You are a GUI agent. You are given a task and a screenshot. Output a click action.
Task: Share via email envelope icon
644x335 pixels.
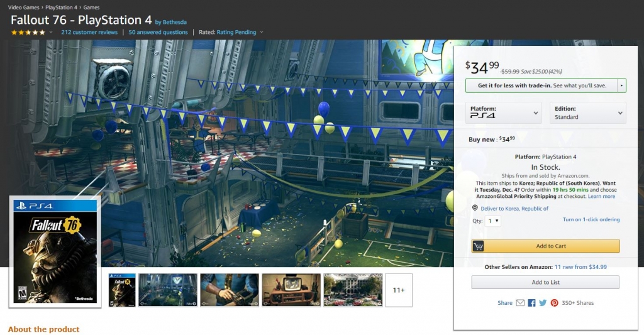pos(520,302)
